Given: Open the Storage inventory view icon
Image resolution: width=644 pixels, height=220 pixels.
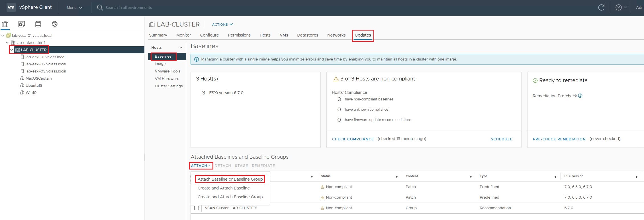Looking at the screenshot, I should [x=38, y=24].
